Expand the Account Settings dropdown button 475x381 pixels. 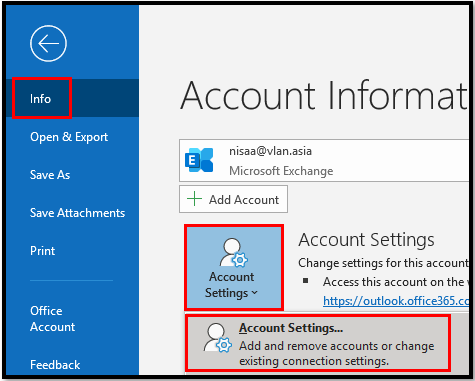(234, 267)
